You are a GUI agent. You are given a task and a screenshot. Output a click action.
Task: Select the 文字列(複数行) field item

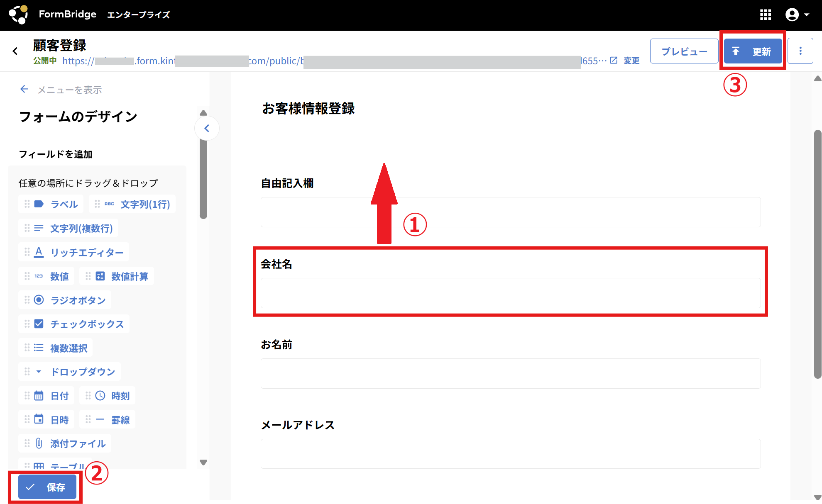point(68,228)
